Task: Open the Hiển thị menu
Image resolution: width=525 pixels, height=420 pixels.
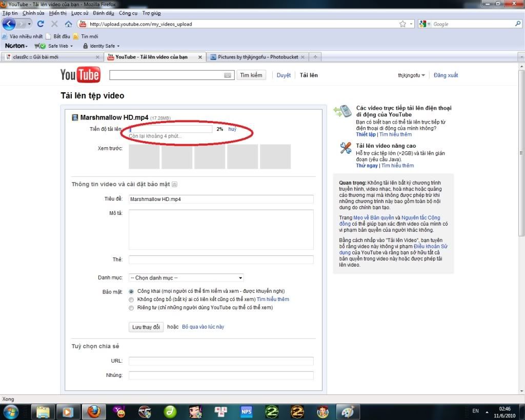Action: pos(57,13)
